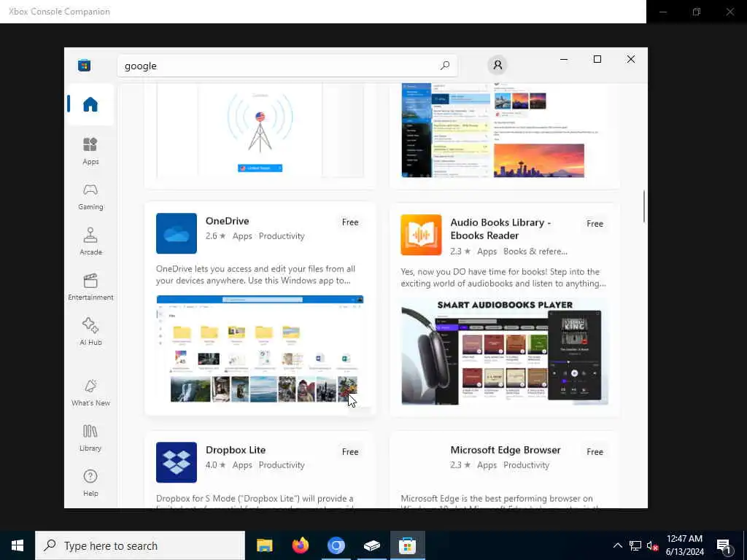View the OneDrive screenshot thumbnail

260,349
